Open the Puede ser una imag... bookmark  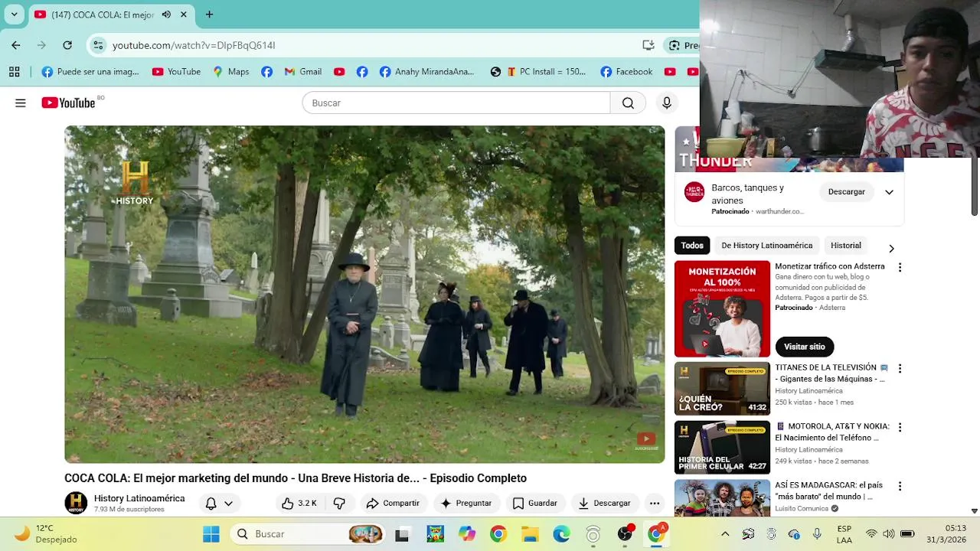point(90,71)
